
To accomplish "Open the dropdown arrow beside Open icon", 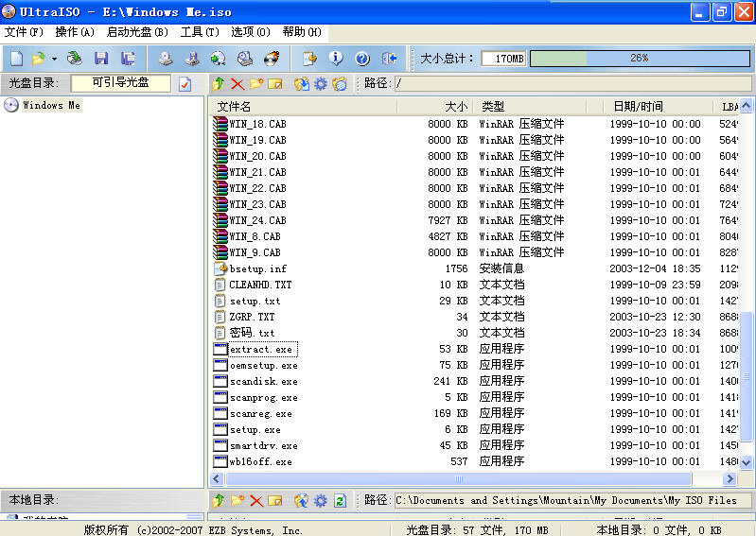I will pyautogui.click(x=54, y=59).
